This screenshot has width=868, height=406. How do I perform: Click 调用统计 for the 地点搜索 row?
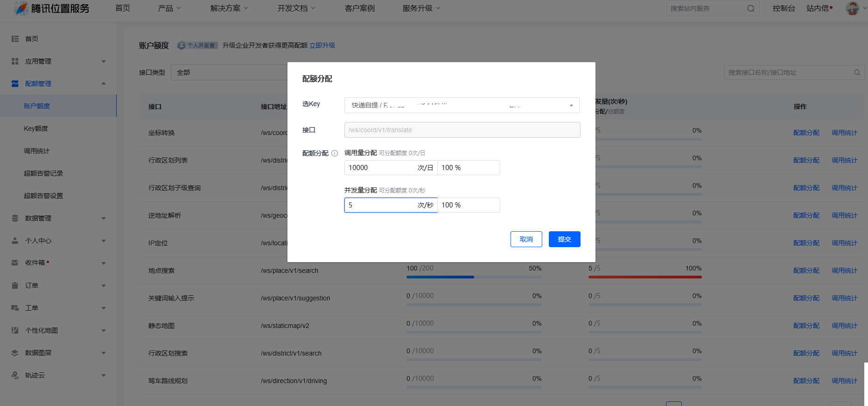(x=845, y=271)
